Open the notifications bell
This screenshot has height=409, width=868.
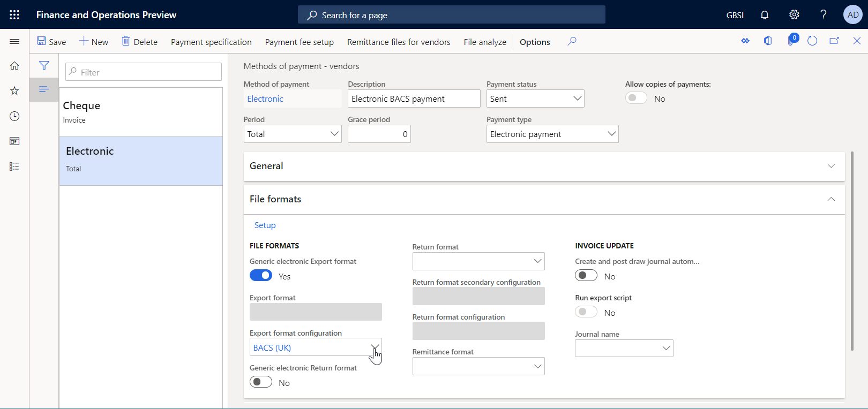765,14
